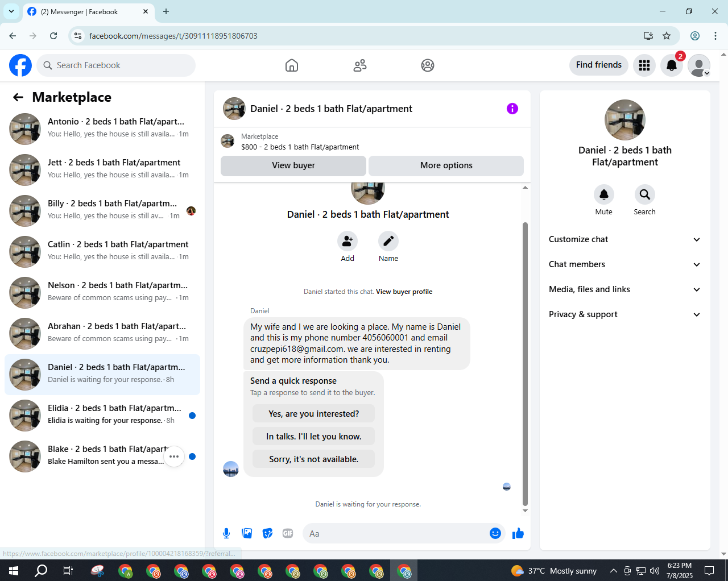Open the tab search dropdown in Chrome

11,11
